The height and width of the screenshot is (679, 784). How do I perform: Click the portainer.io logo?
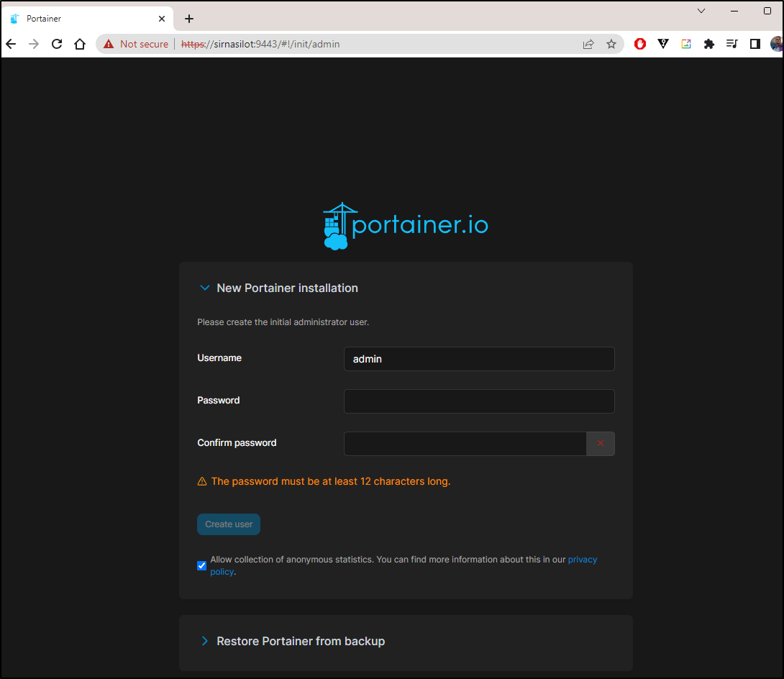tap(406, 226)
